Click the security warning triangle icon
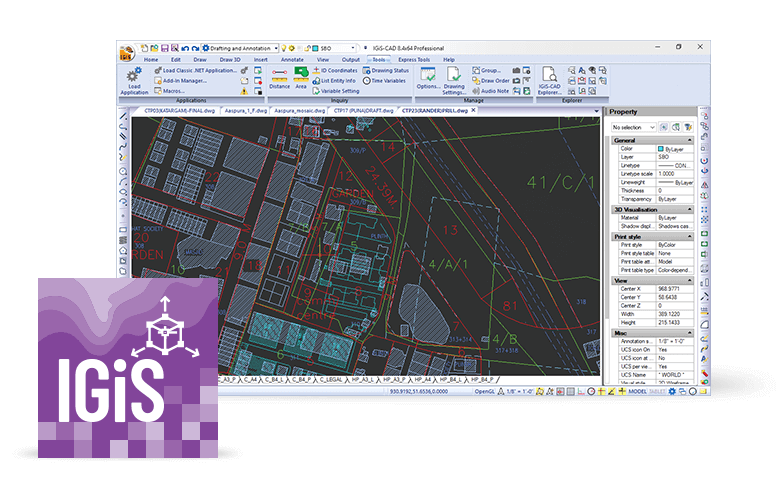The height and width of the screenshot is (498, 777). point(244,91)
